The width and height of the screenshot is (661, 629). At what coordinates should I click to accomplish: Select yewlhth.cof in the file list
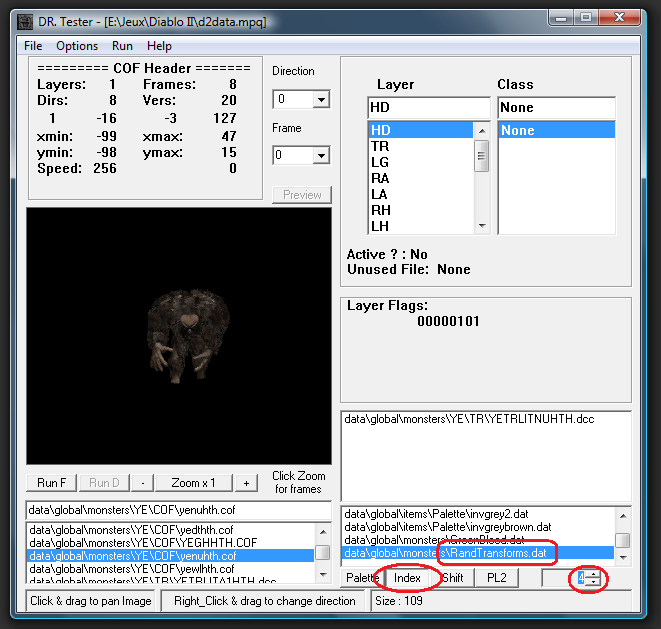click(170, 569)
